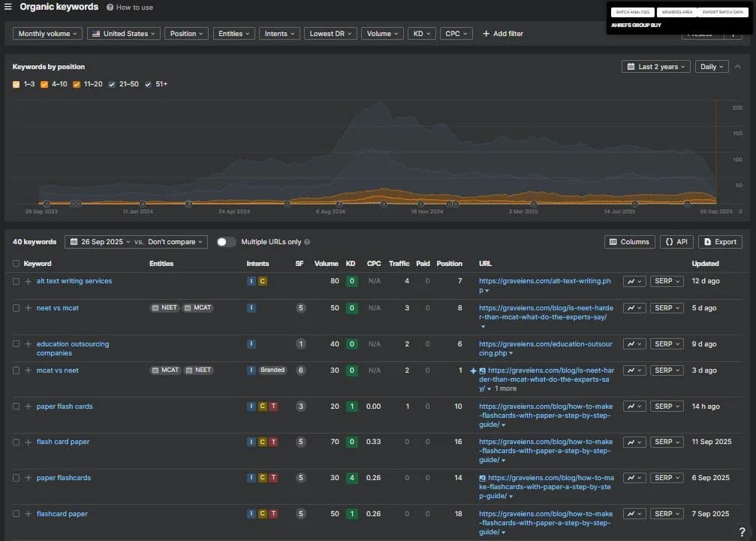Open the Last 2 years date range
The width and height of the screenshot is (756, 541).
pyautogui.click(x=655, y=67)
